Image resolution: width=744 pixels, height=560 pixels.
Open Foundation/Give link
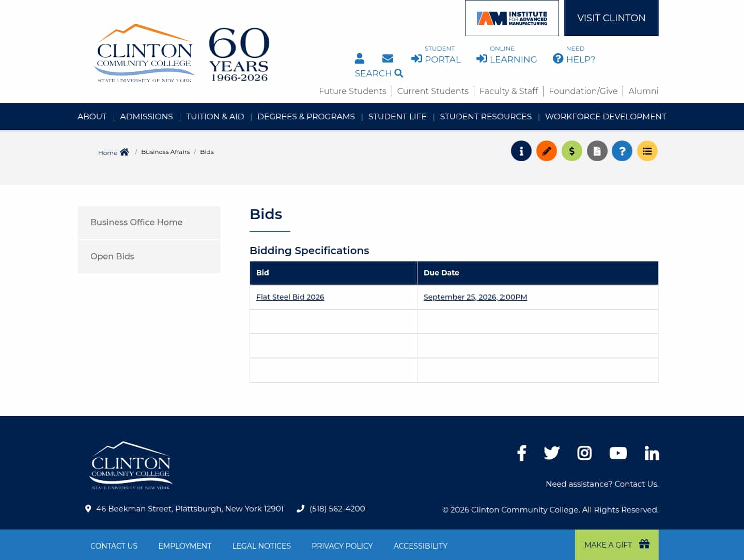(583, 91)
